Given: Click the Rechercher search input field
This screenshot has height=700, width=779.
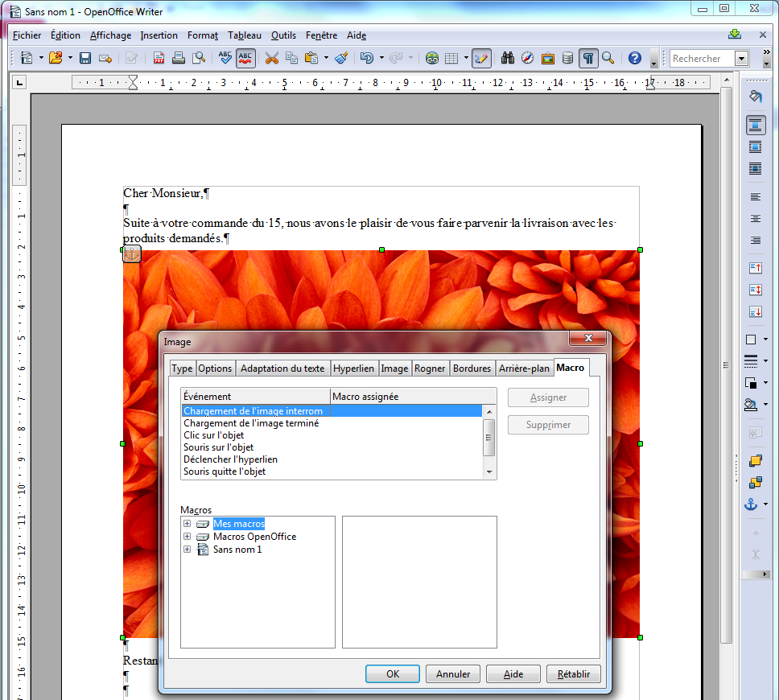Looking at the screenshot, I should coord(703,59).
